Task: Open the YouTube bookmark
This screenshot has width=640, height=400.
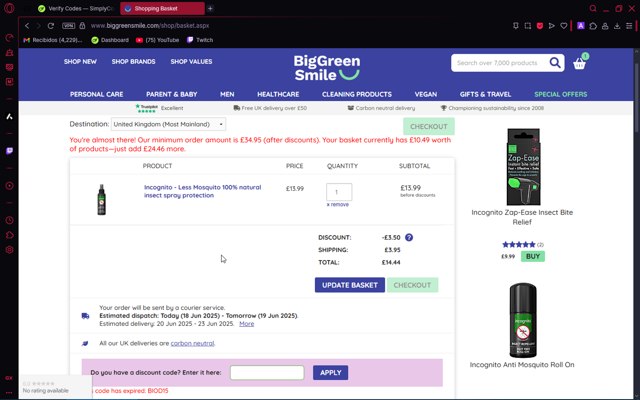Action: point(158,40)
